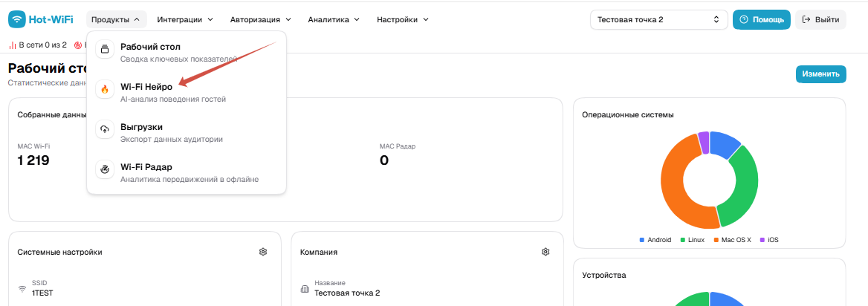
Task: Click the blue Android donut segment
Action: [x=724, y=143]
